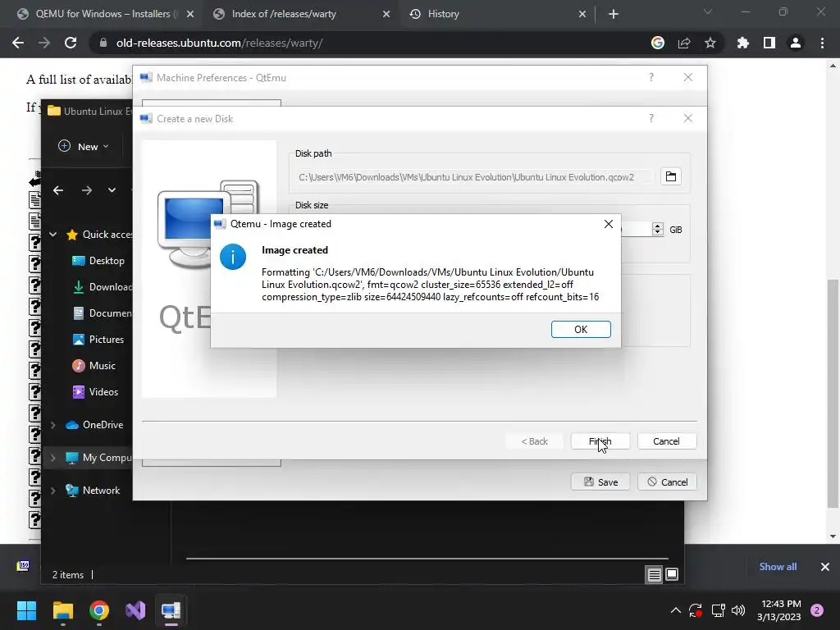This screenshot has width=840, height=630.
Task: Close the Chrome downloads bar
Action: point(825,567)
